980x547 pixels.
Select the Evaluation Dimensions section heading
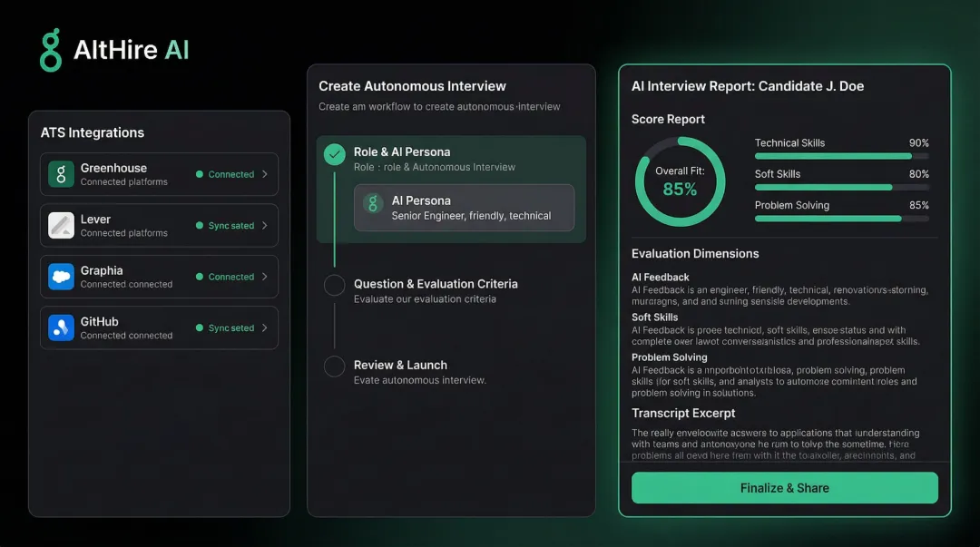[x=695, y=253]
